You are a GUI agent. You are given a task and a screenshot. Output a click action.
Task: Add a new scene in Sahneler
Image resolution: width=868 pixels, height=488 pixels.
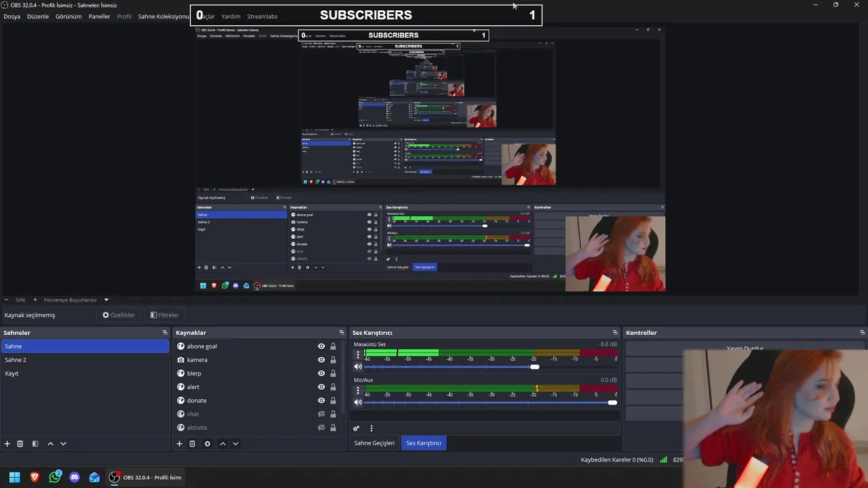click(7, 443)
